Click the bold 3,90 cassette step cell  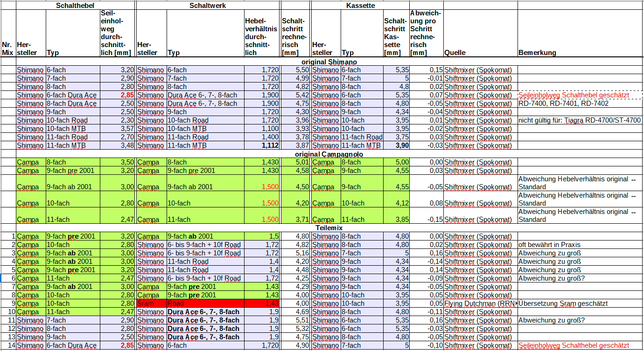(396, 145)
